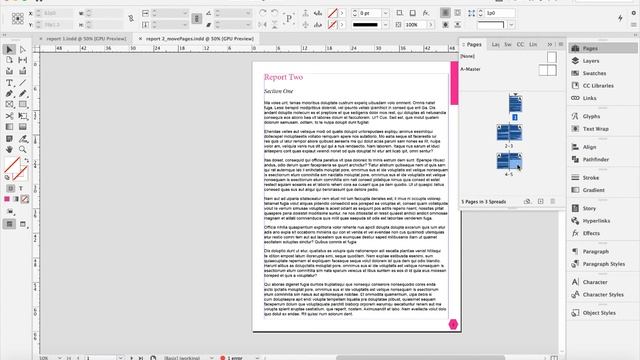
Task: Click the Delete Selected Pages trash icon
Action: (553, 201)
